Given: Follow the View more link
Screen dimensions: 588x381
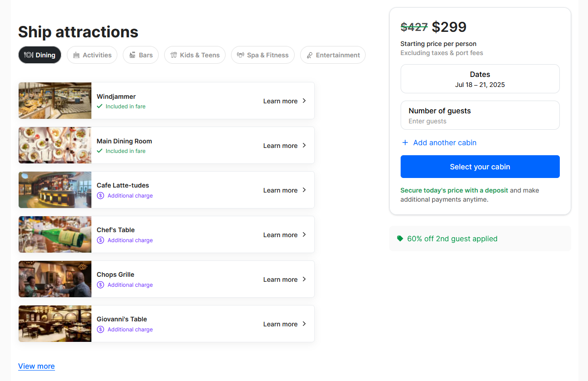Looking at the screenshot, I should 36,366.
